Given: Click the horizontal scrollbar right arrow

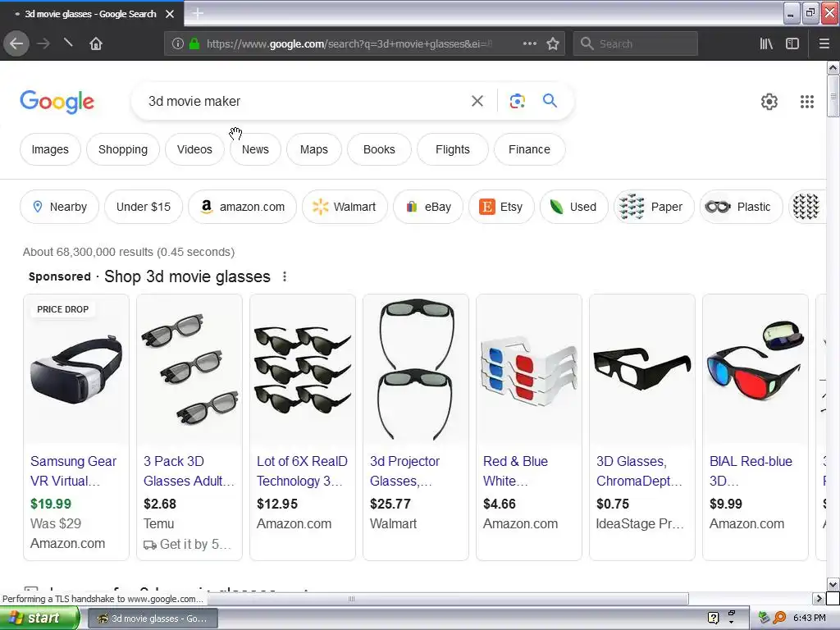Looking at the screenshot, I should 819,598.
